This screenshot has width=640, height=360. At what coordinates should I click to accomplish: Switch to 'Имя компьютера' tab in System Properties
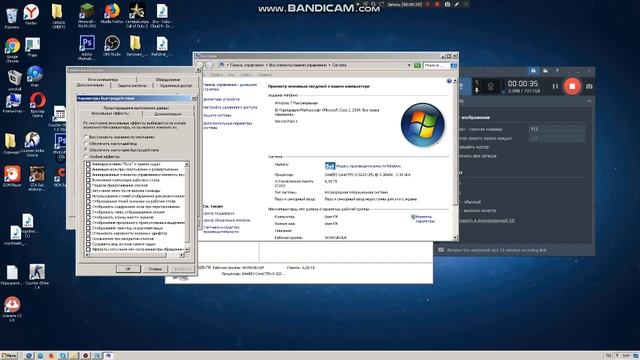pos(103,80)
